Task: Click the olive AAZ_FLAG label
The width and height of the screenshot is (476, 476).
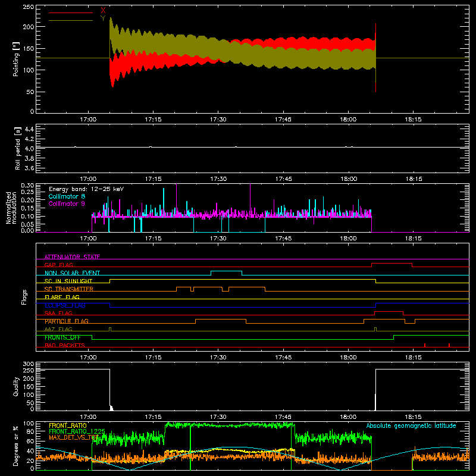Action: tap(58, 329)
